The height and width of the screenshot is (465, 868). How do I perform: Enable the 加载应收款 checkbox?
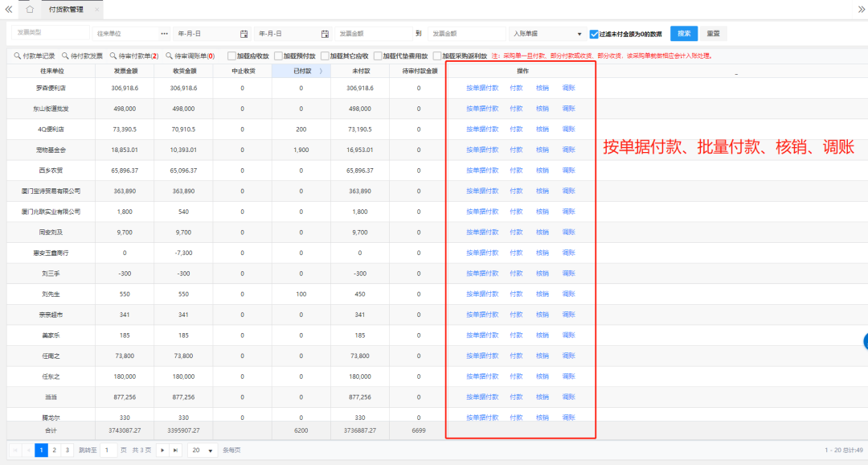(x=231, y=56)
